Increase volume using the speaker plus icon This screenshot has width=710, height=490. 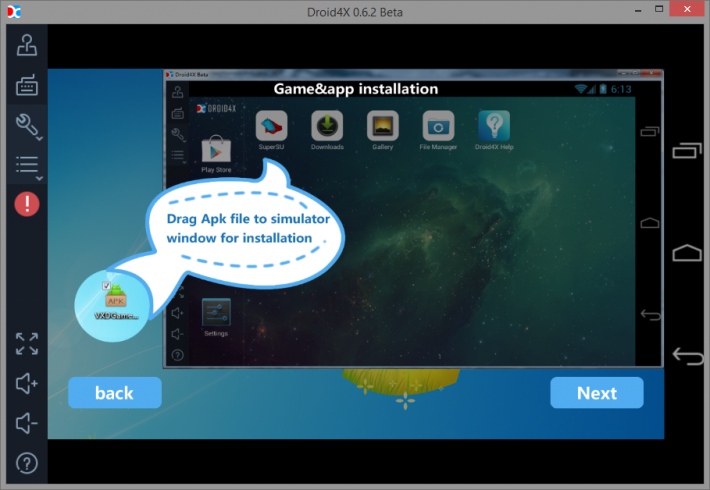click(27, 384)
